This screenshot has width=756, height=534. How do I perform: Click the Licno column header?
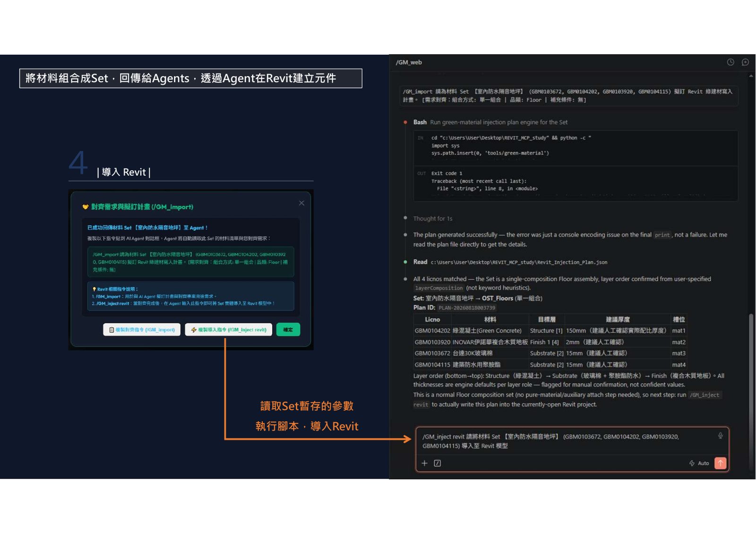[x=432, y=320]
